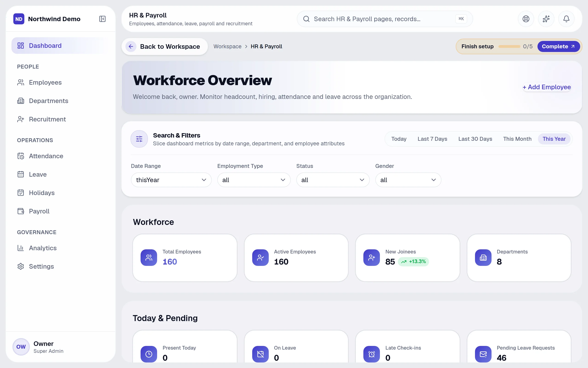Go to Attendance in the sidebar
The image size is (588, 368).
pos(60,156)
